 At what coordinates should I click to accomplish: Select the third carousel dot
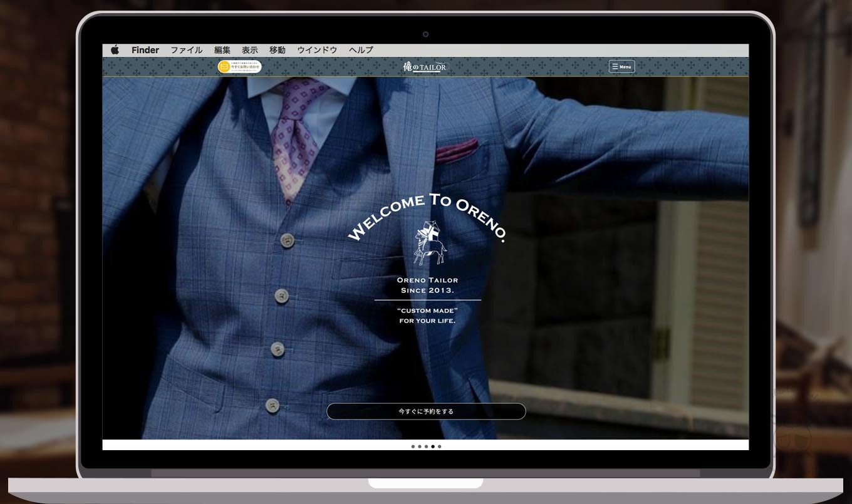click(426, 446)
